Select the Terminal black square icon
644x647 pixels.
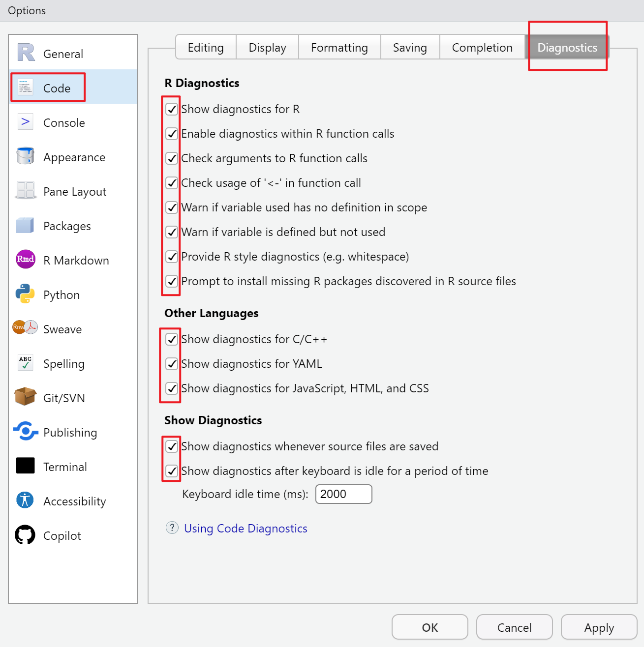25,466
